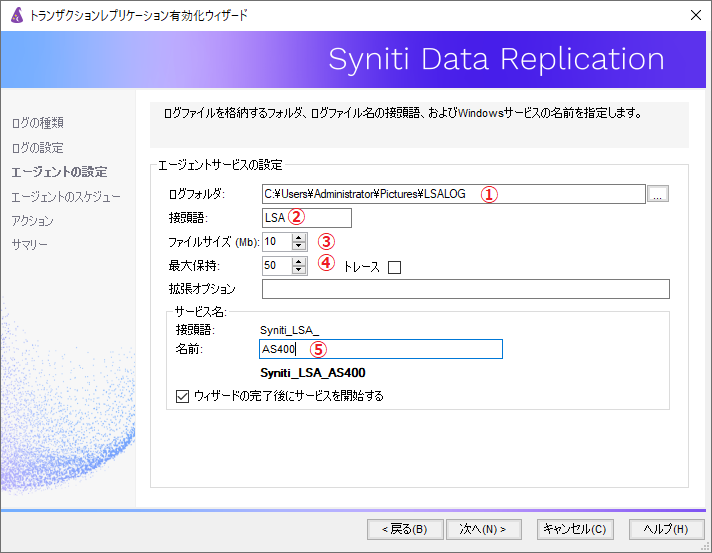Focus the 拡張オプション text field

[465, 290]
